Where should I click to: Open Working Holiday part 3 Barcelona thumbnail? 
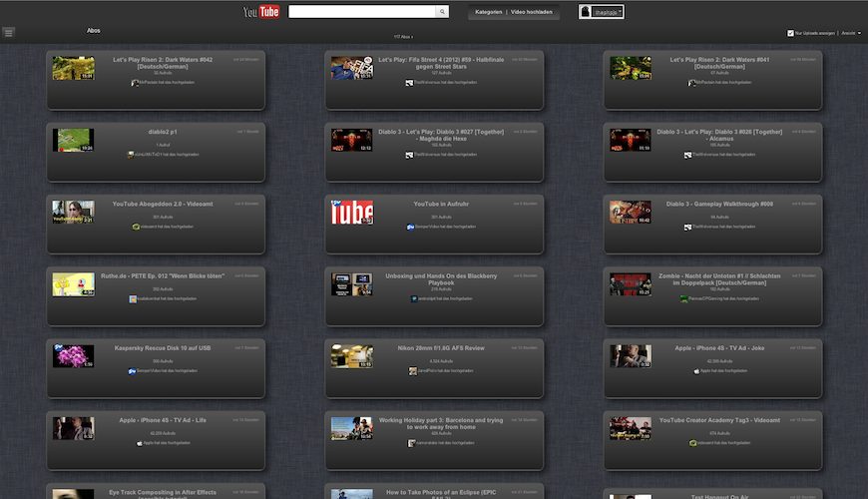coord(352,429)
